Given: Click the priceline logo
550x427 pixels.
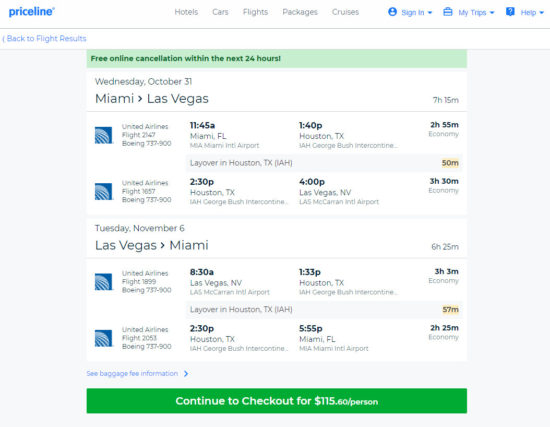Looking at the screenshot, I should (x=32, y=12).
